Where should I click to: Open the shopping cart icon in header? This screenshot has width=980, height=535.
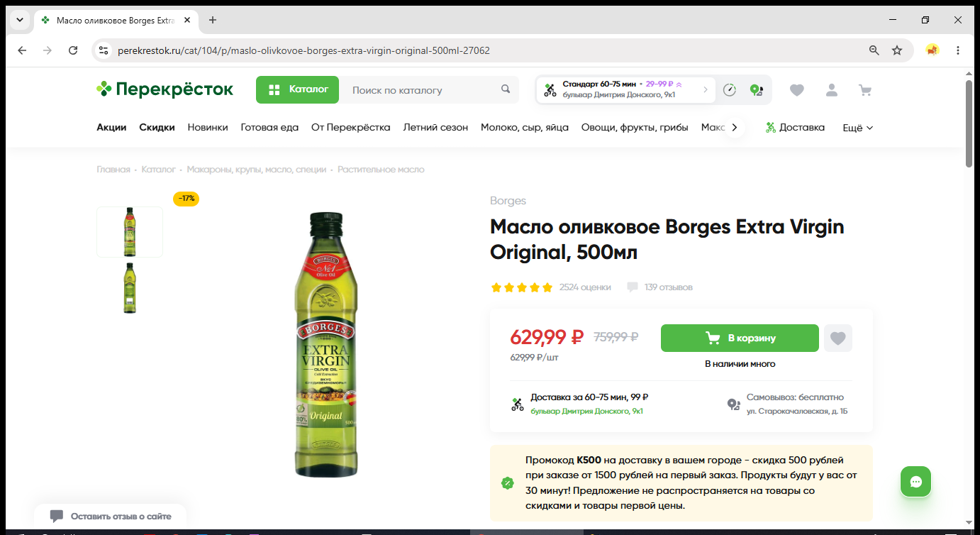864,90
